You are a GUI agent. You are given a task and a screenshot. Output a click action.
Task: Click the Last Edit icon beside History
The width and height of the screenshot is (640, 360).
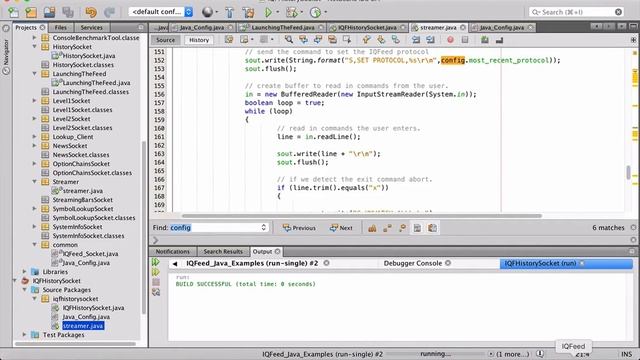click(x=229, y=40)
